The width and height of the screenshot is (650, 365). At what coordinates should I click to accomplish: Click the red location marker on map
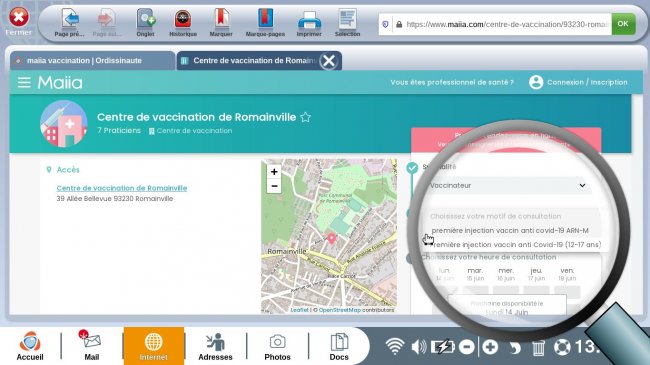coord(331,238)
